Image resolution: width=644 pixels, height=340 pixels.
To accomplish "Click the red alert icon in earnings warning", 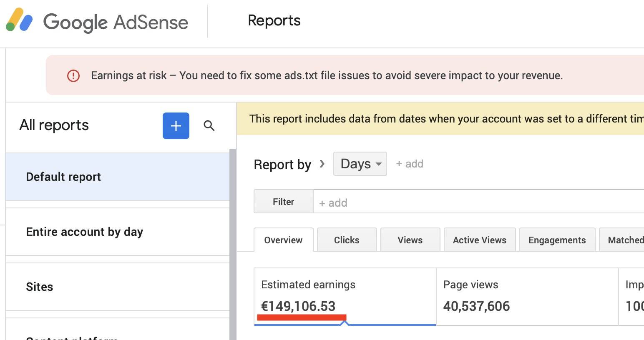I will (x=73, y=75).
